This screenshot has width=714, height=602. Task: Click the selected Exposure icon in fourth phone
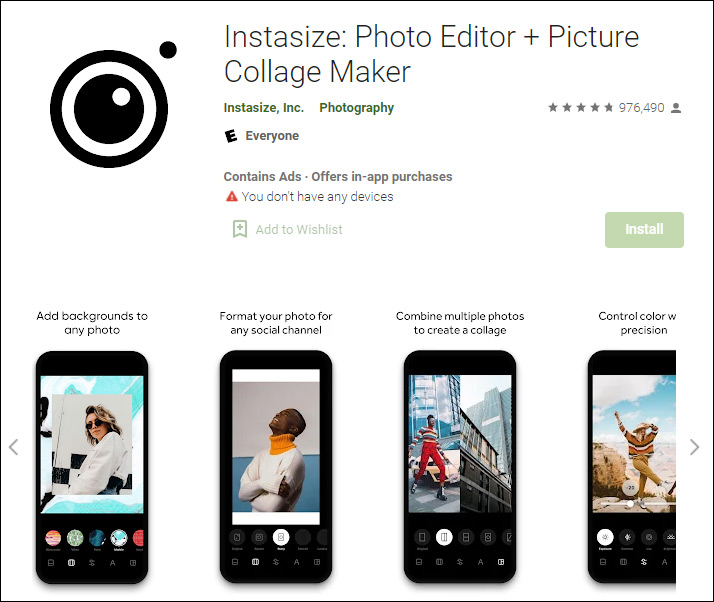click(x=605, y=537)
